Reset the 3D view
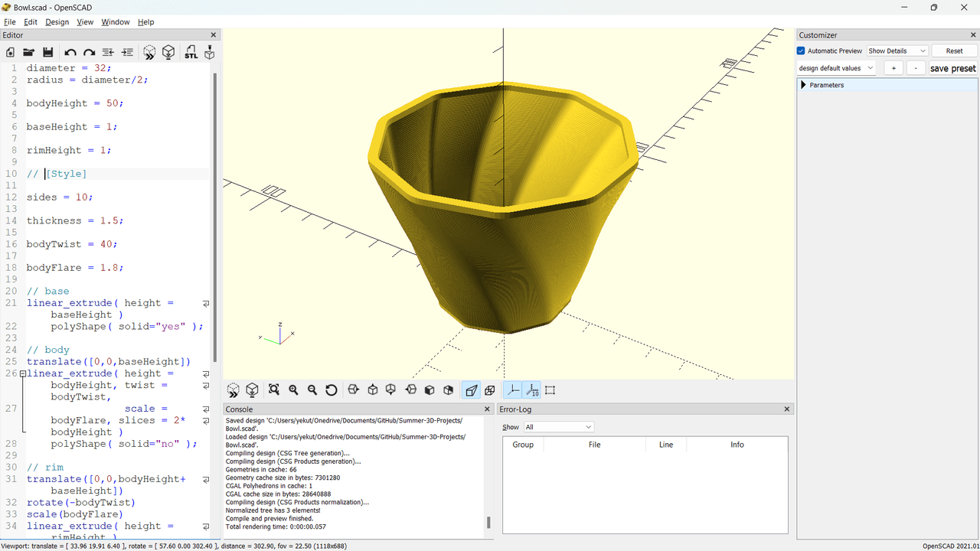 coord(332,390)
